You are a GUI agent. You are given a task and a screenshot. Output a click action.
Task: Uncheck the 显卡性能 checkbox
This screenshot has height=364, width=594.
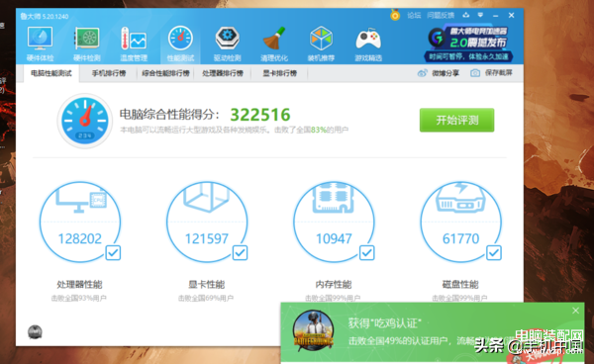(x=240, y=253)
